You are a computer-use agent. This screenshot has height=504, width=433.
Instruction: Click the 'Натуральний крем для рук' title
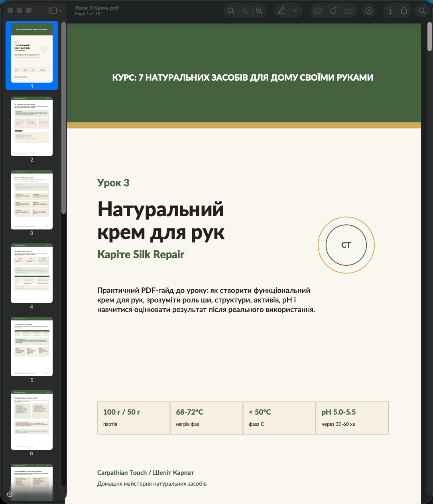click(x=161, y=221)
